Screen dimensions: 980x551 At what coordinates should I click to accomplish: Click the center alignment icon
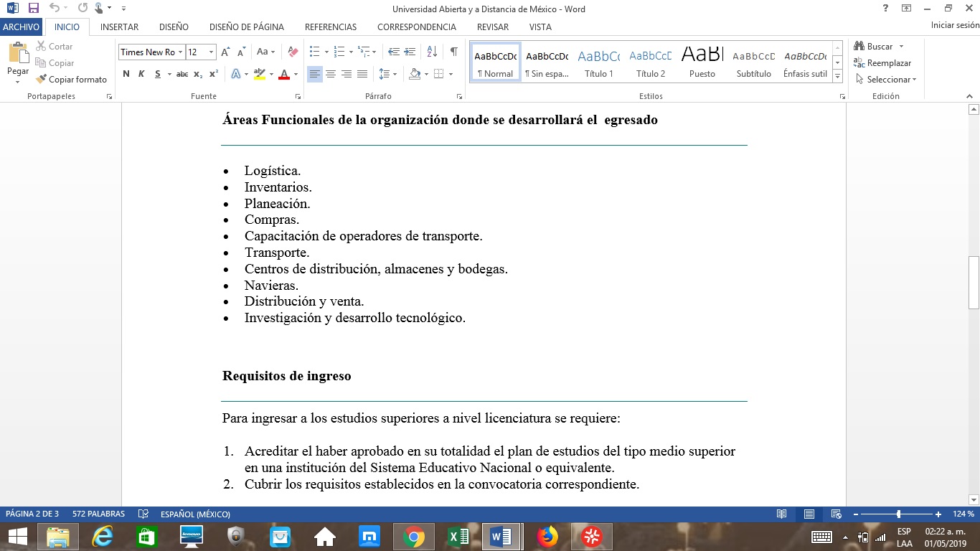point(331,74)
